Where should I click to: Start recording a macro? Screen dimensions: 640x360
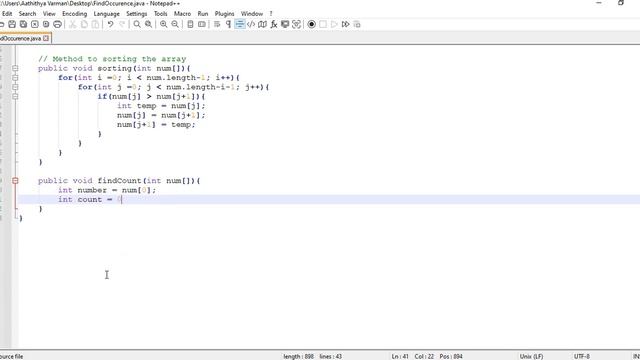(311, 24)
